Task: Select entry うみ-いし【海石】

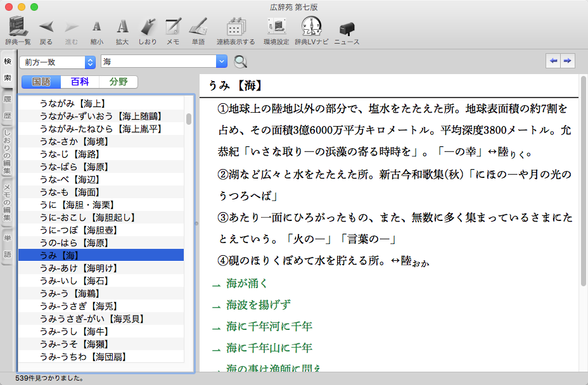Action: (x=101, y=281)
